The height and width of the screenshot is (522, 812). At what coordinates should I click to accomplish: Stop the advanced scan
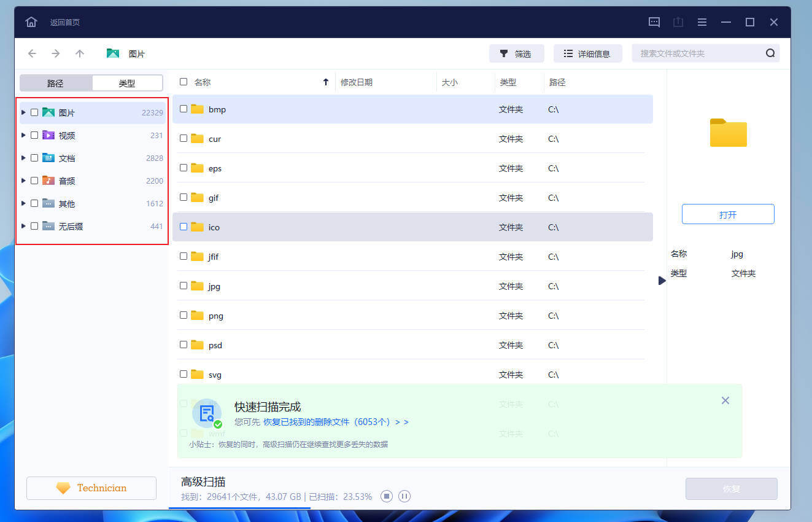(x=386, y=496)
